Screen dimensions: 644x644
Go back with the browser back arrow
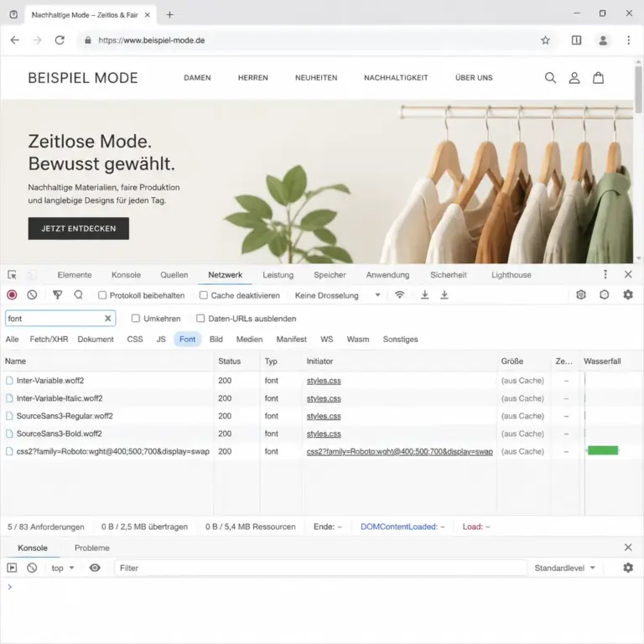15,40
